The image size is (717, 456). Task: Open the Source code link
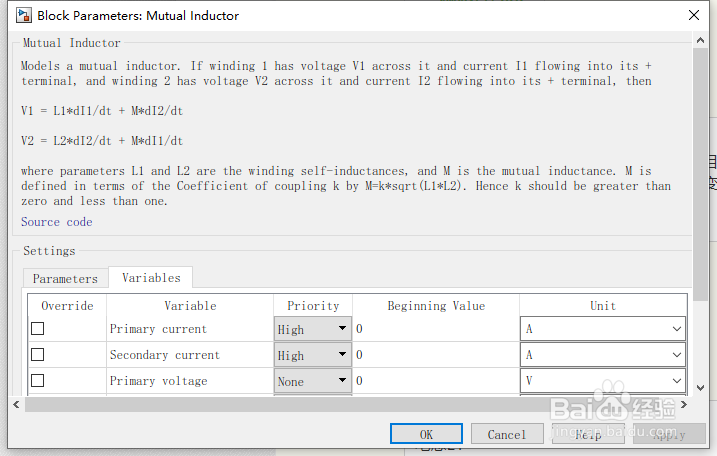(x=57, y=222)
